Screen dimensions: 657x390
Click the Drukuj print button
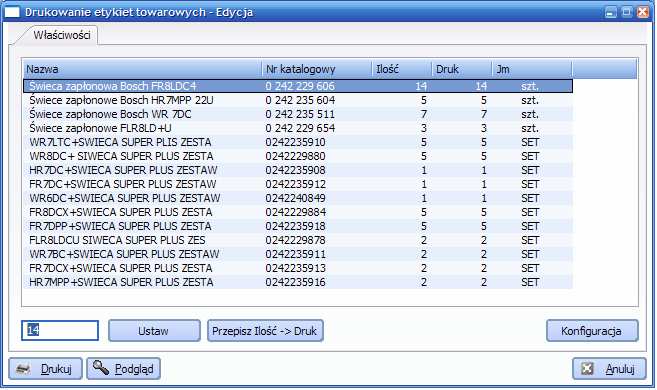click(45, 369)
